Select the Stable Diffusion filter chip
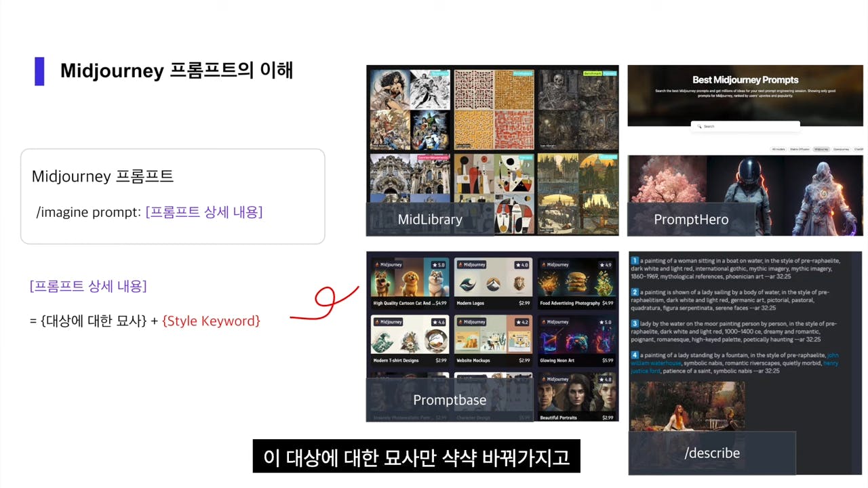This screenshot has height=488, width=868. tap(800, 149)
